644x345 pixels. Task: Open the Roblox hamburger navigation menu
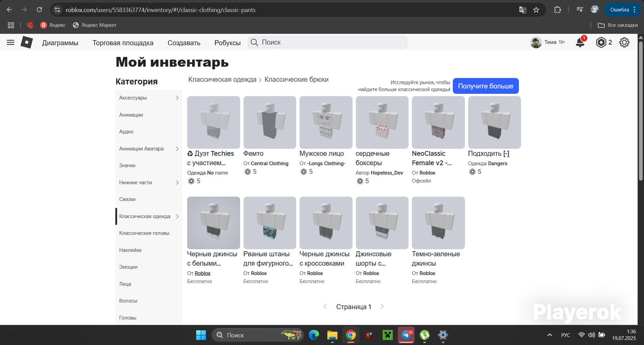(x=11, y=42)
